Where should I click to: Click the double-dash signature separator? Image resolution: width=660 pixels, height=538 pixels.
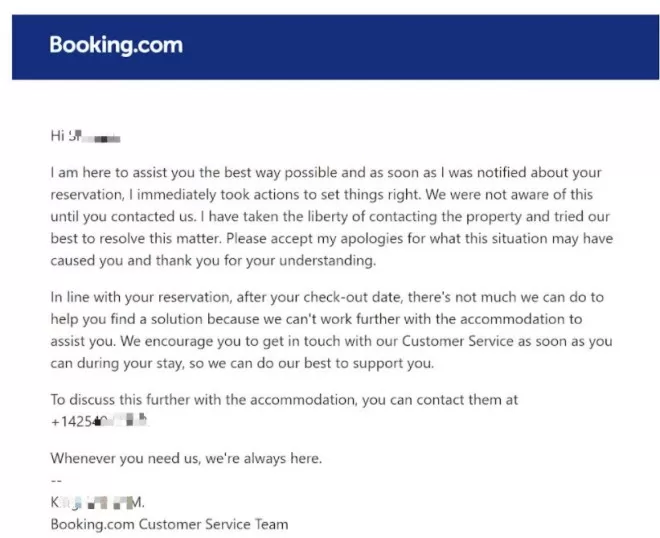[x=56, y=481]
